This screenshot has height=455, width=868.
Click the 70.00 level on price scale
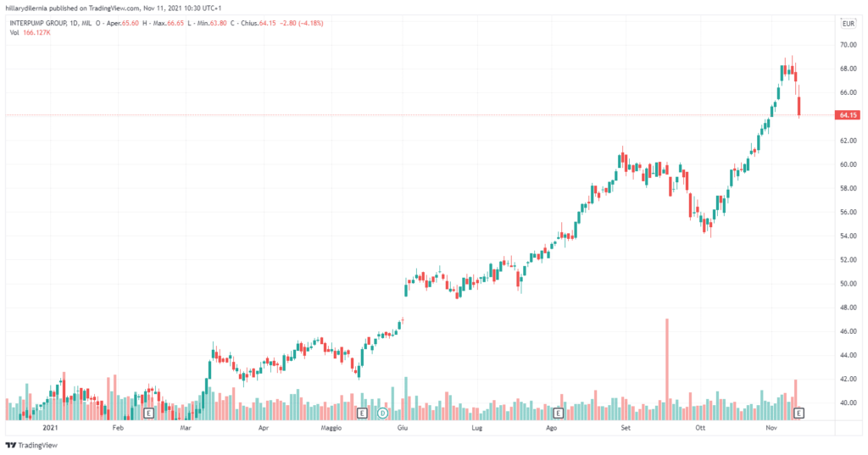pos(846,44)
